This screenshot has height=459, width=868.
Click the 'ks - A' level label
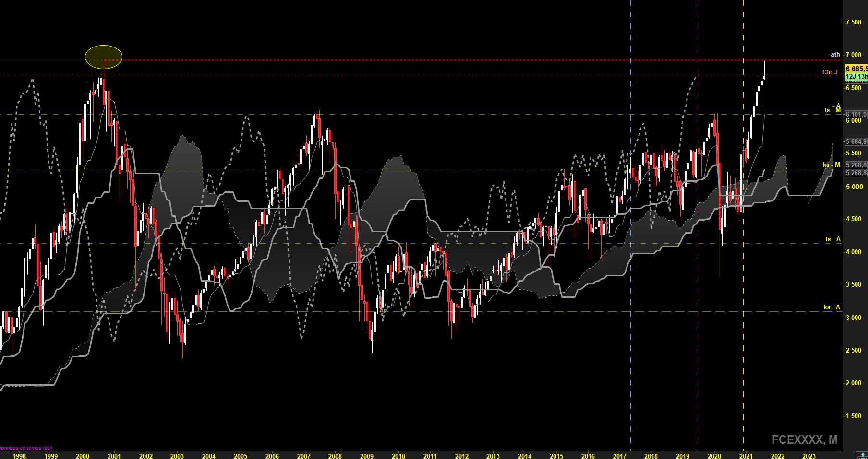coord(832,307)
